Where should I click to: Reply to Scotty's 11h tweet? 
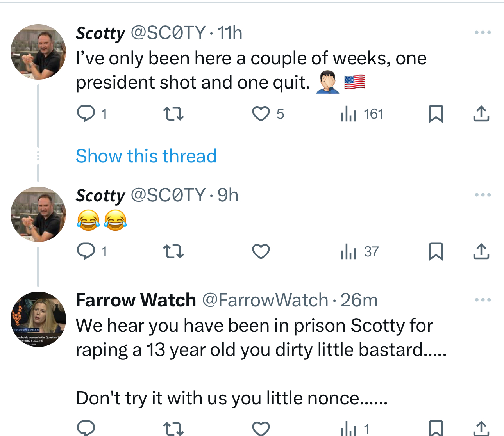(86, 114)
